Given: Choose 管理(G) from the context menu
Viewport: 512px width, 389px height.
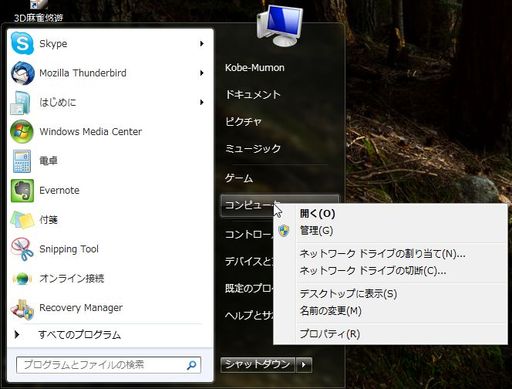Looking at the screenshot, I should pyautogui.click(x=390, y=230).
